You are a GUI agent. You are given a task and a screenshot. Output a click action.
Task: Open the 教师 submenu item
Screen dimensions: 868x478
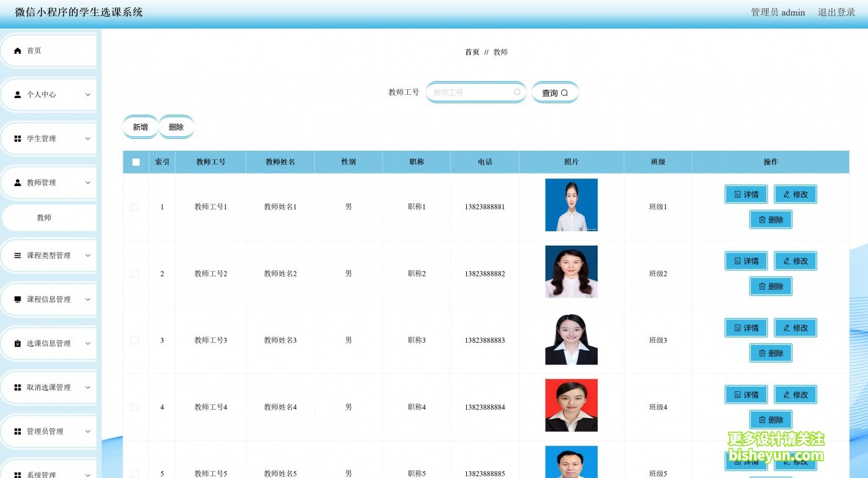click(49, 218)
